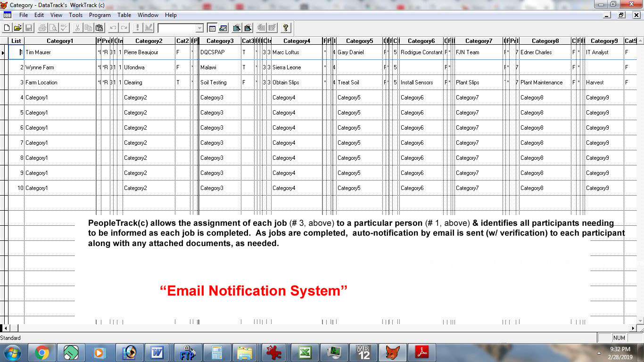Expand the database dropdown in the toolbar
The height and width of the screenshot is (362, 644).
(x=199, y=28)
